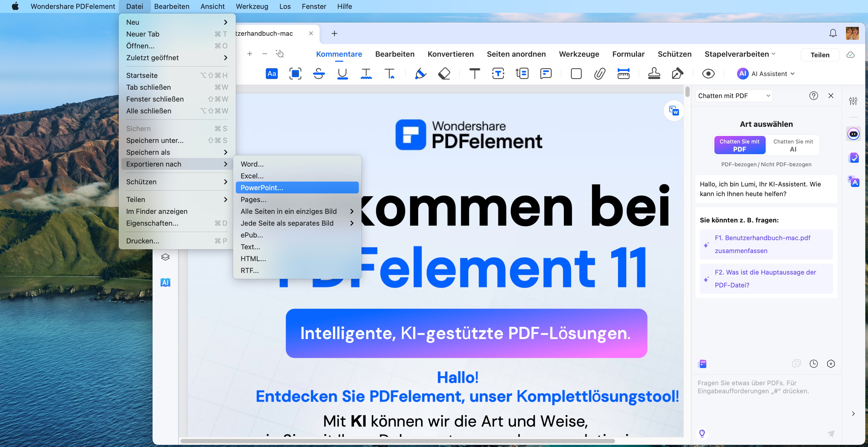This screenshot has width=868, height=447.
Task: Select the pencil drawing tool
Action: 420,74
